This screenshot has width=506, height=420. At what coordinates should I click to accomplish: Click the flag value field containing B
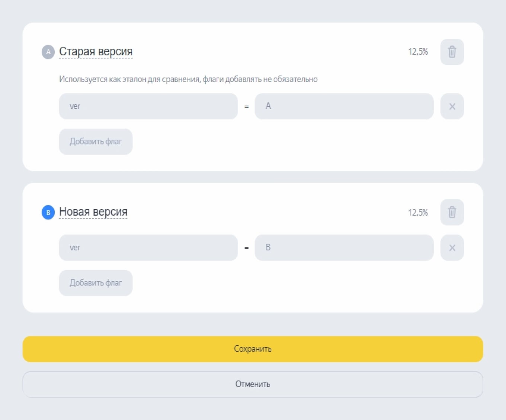click(344, 248)
